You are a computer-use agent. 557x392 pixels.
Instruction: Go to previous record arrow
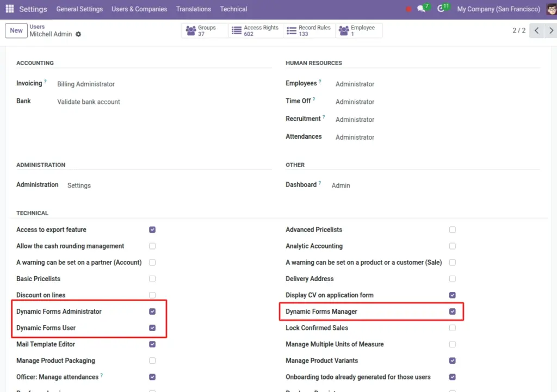(536, 30)
